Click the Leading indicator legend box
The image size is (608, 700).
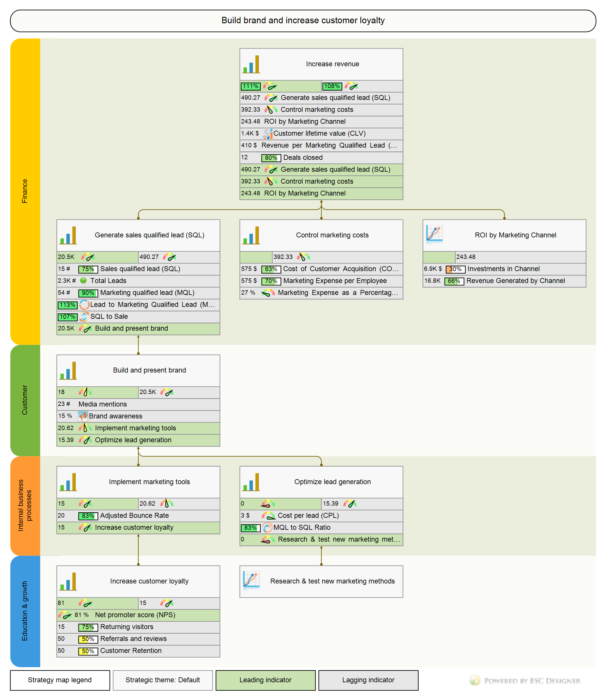(266, 680)
